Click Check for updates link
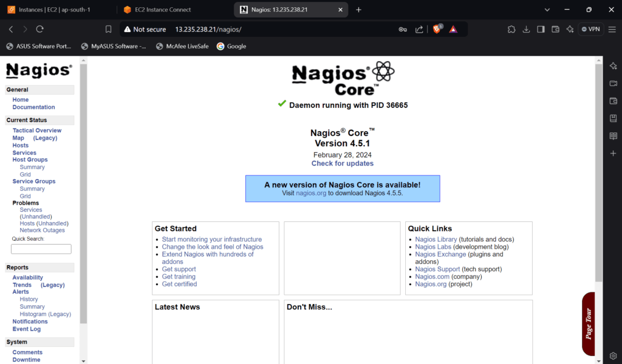 point(343,164)
